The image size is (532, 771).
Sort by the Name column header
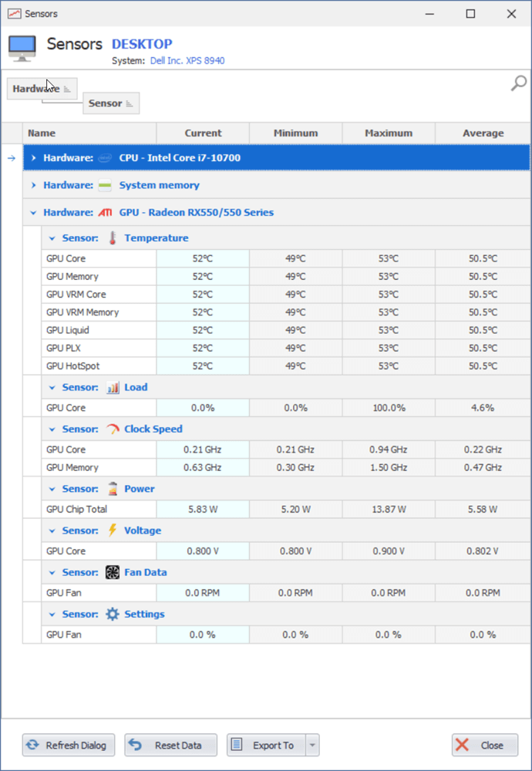pos(89,133)
